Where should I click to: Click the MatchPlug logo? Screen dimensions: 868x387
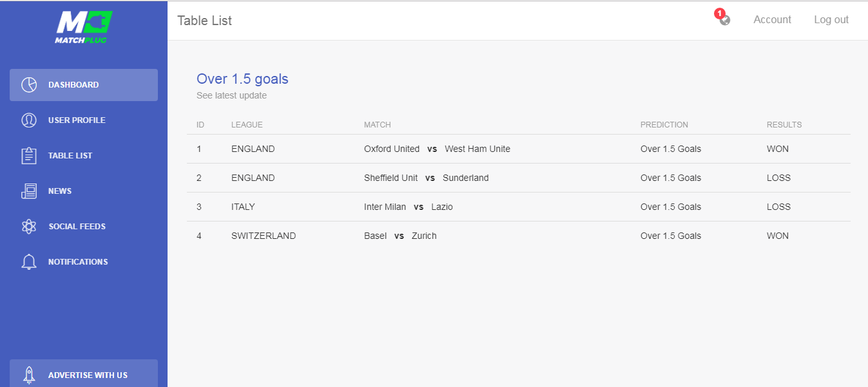(83, 27)
